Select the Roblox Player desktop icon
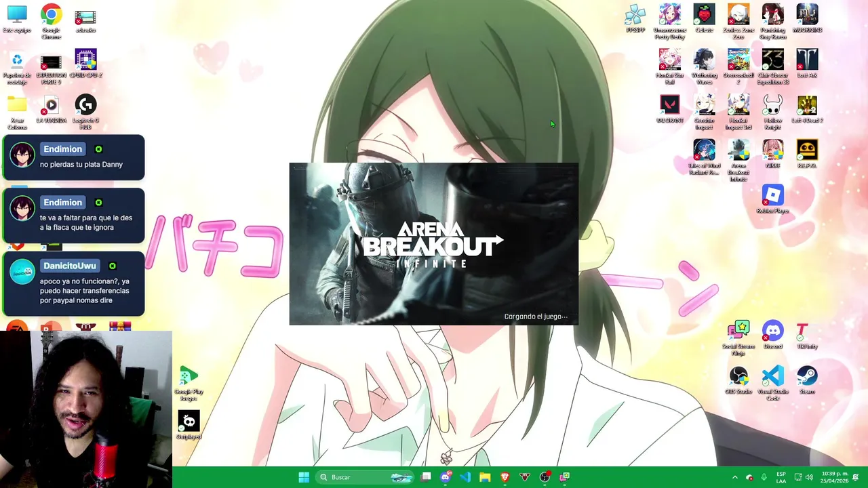Image resolution: width=868 pixels, height=488 pixels. [x=772, y=199]
